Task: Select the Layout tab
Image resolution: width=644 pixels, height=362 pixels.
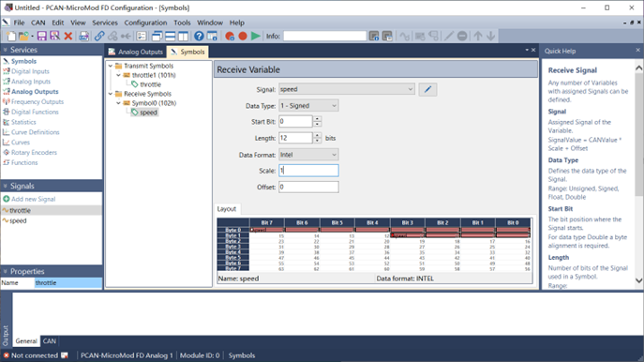Action: (226, 209)
